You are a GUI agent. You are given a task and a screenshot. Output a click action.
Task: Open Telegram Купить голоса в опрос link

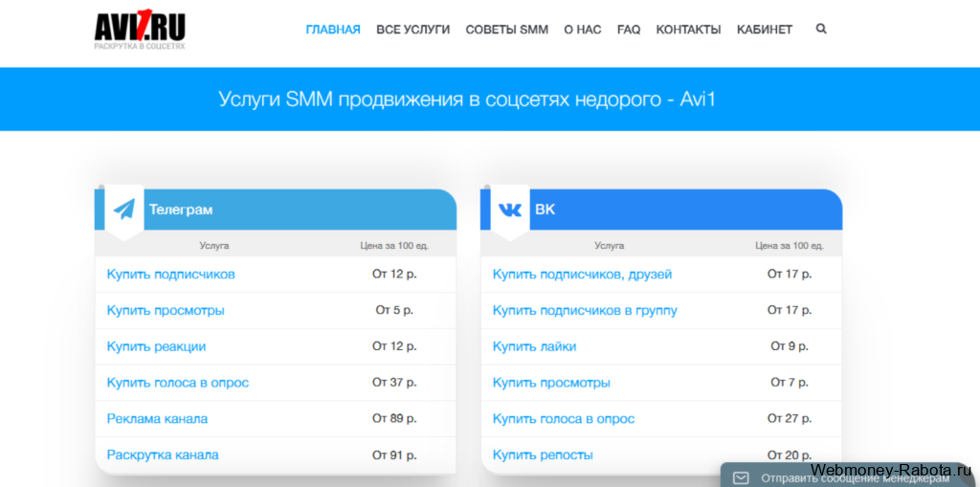pyautogui.click(x=178, y=383)
